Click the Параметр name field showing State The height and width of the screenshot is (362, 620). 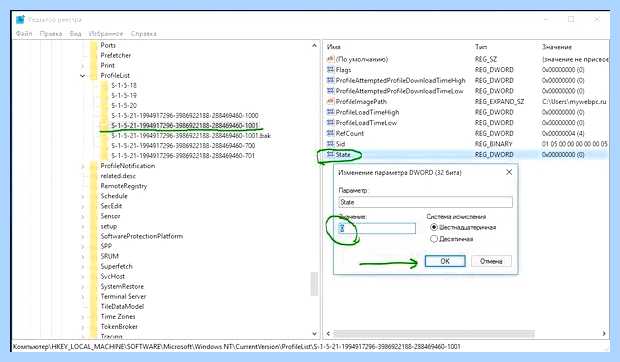point(425,202)
